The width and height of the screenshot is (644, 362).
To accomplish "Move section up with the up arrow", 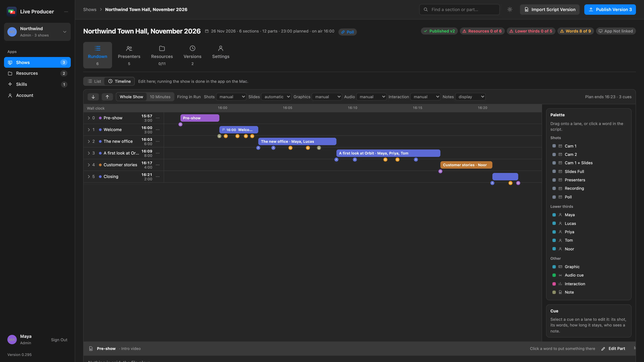I will click(107, 97).
